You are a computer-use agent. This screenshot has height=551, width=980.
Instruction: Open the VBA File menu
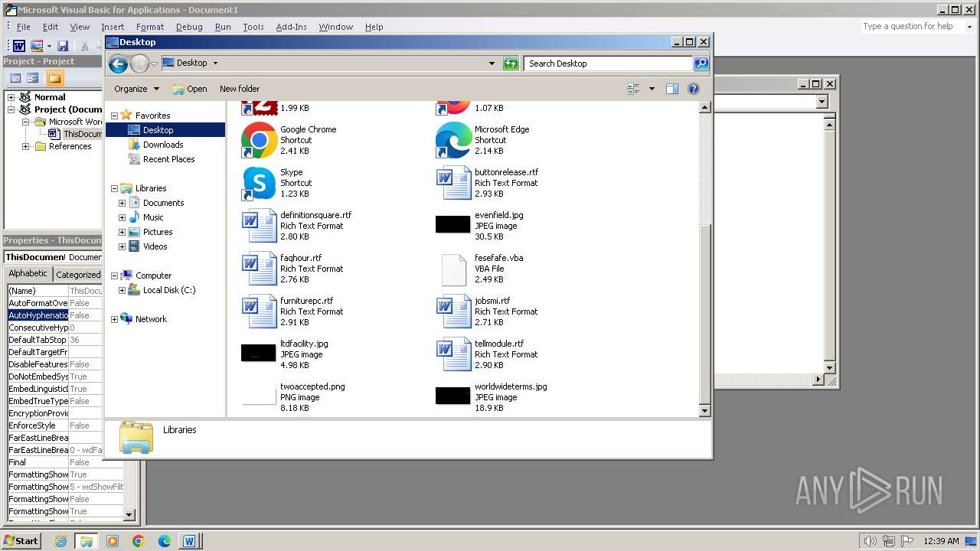[24, 27]
